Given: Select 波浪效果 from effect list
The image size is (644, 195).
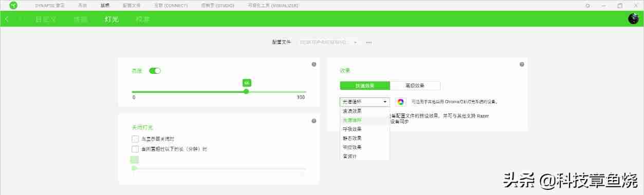Looking at the screenshot, I should [364, 111].
